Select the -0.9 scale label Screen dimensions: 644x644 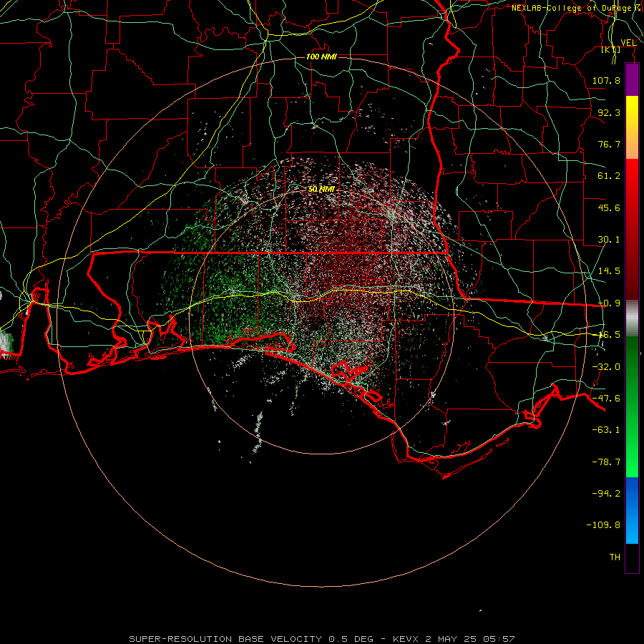click(x=609, y=303)
